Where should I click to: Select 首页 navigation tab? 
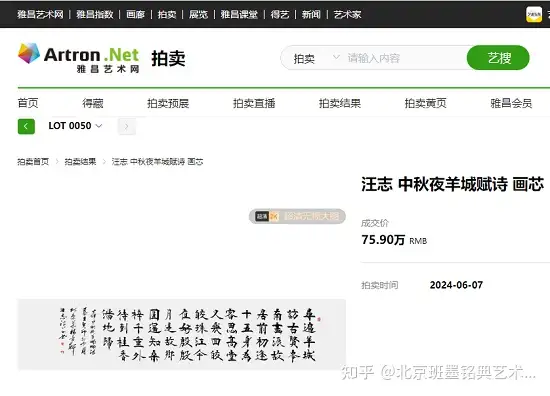28,103
